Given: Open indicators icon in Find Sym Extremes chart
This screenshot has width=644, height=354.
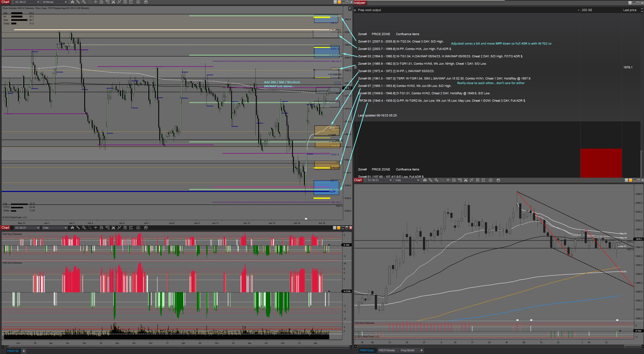Looking at the screenshot, I should (x=119, y=227).
